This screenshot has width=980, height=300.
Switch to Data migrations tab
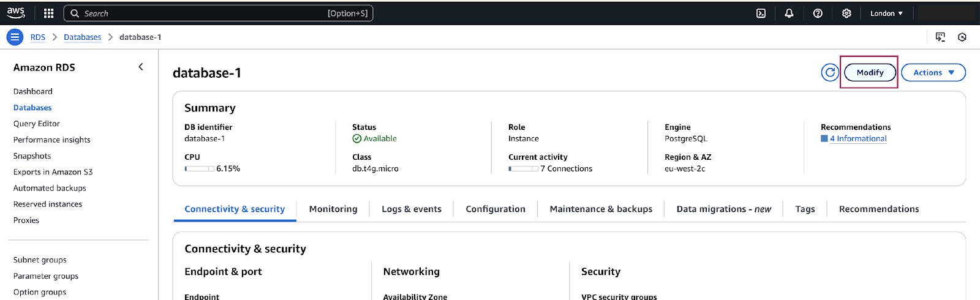tap(724, 209)
